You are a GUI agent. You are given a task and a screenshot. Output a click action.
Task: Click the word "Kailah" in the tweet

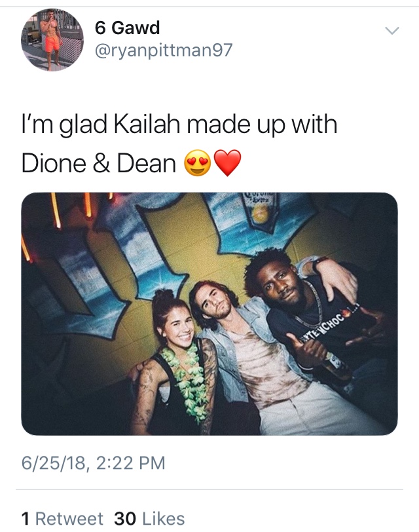point(147,124)
